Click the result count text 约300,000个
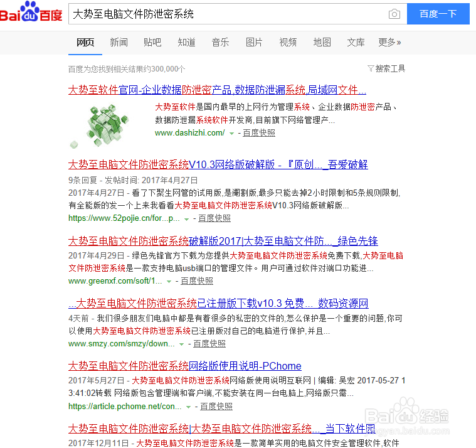The height and width of the screenshot is (448, 476). (127, 69)
